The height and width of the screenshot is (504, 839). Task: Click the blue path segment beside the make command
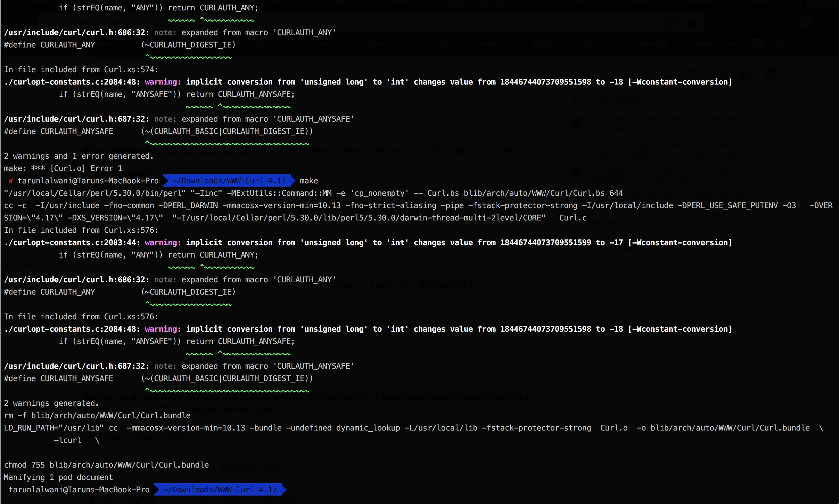point(229,181)
